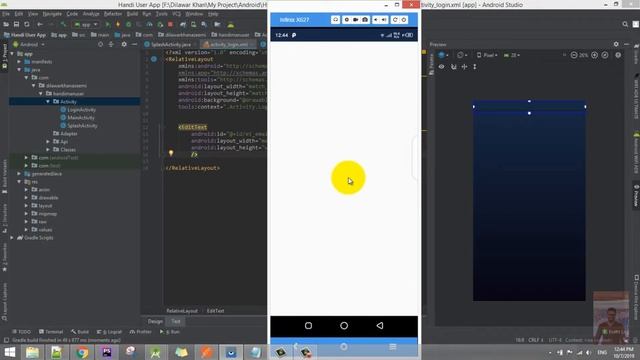Screen dimensions: 640x360
Task: Open the API level 28 dropdown in preview
Action: click(512, 55)
